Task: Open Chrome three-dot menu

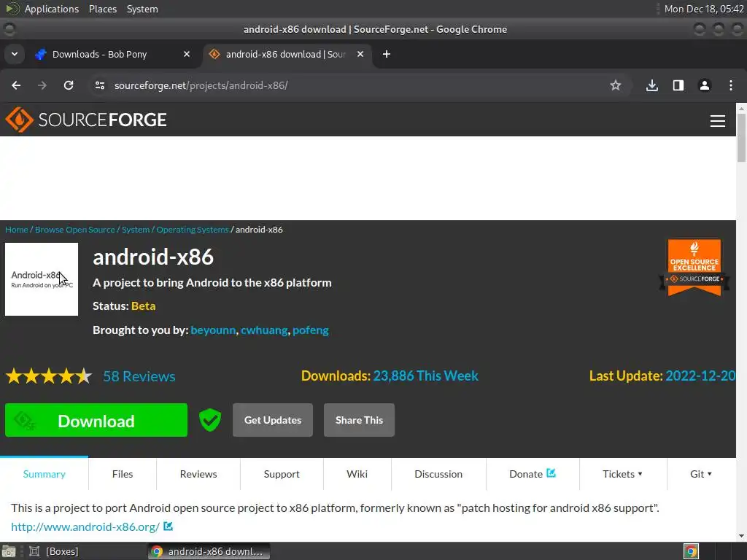Action: point(731,85)
